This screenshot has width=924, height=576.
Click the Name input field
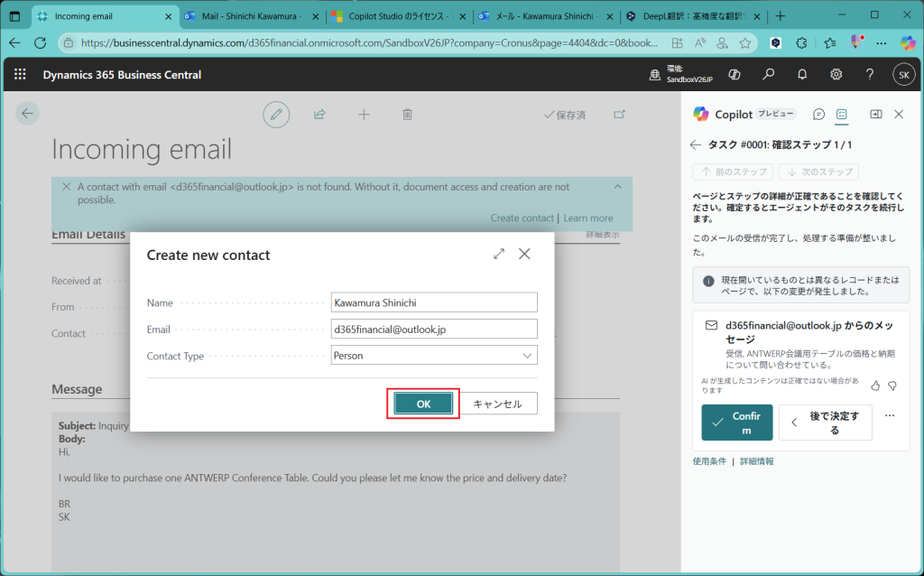[434, 302]
